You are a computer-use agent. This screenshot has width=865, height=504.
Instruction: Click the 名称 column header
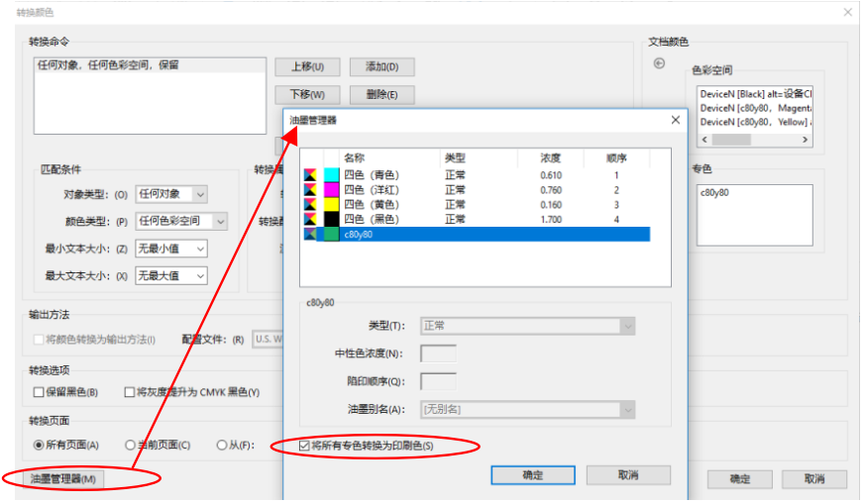click(355, 157)
